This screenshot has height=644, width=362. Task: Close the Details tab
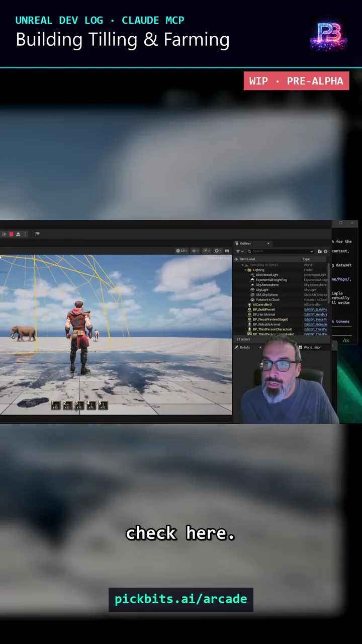pyautogui.click(x=260, y=347)
